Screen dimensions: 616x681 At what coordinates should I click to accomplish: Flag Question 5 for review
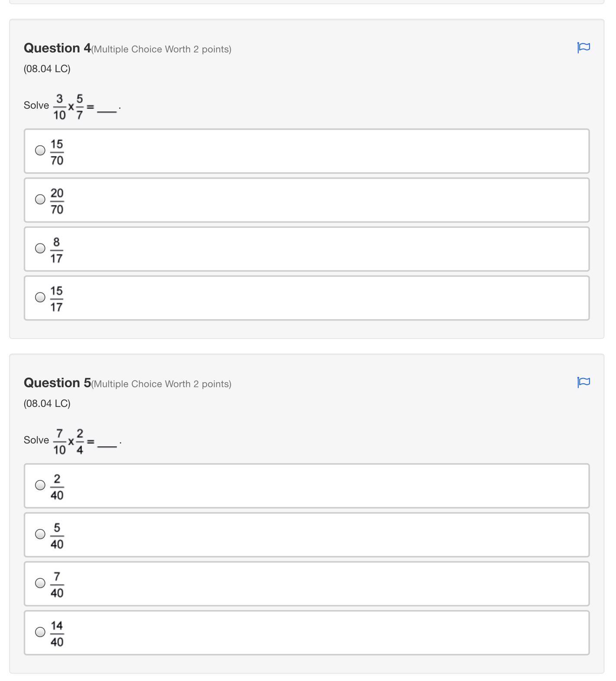click(584, 382)
